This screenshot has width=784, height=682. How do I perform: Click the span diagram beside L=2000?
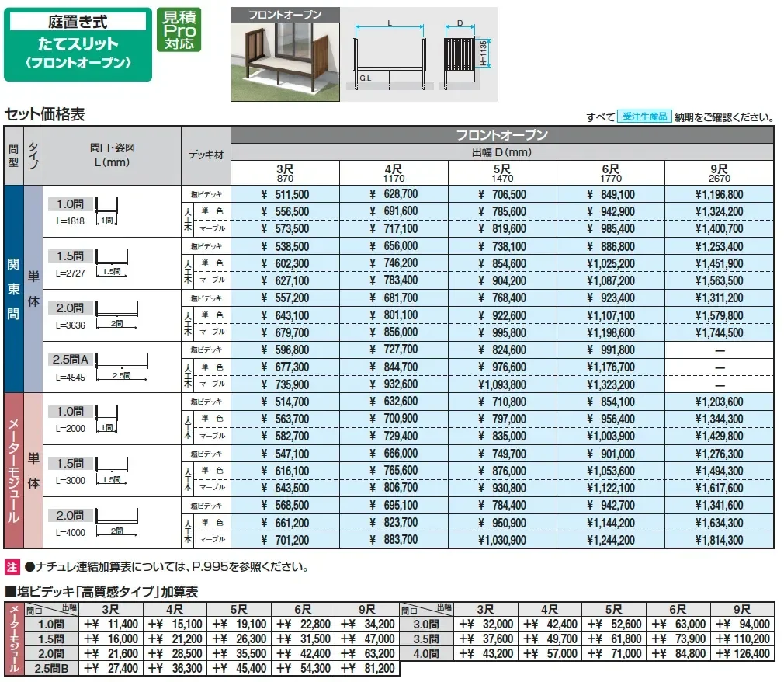pyautogui.click(x=107, y=419)
